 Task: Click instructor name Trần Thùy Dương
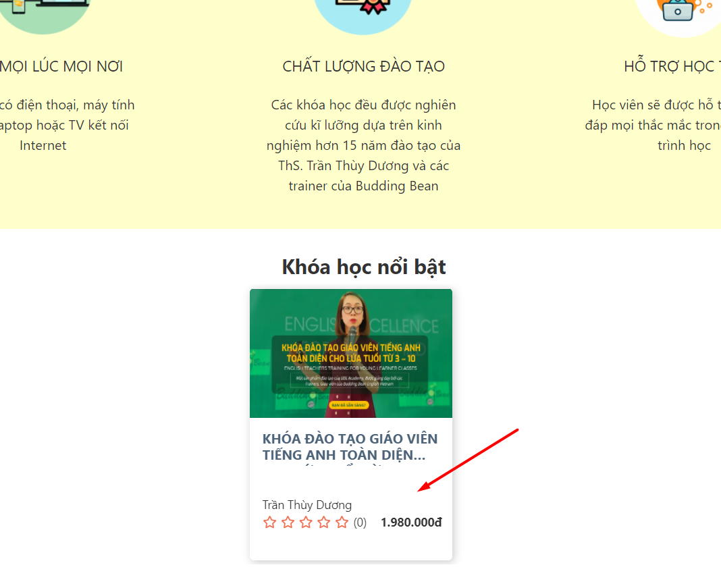point(307,505)
